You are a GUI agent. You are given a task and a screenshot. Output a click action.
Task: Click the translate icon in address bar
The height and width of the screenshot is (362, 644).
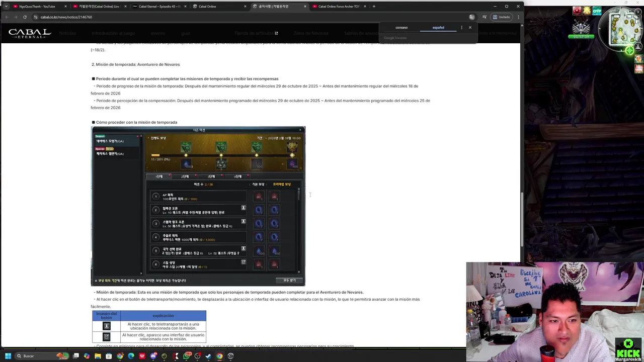pyautogui.click(x=471, y=17)
